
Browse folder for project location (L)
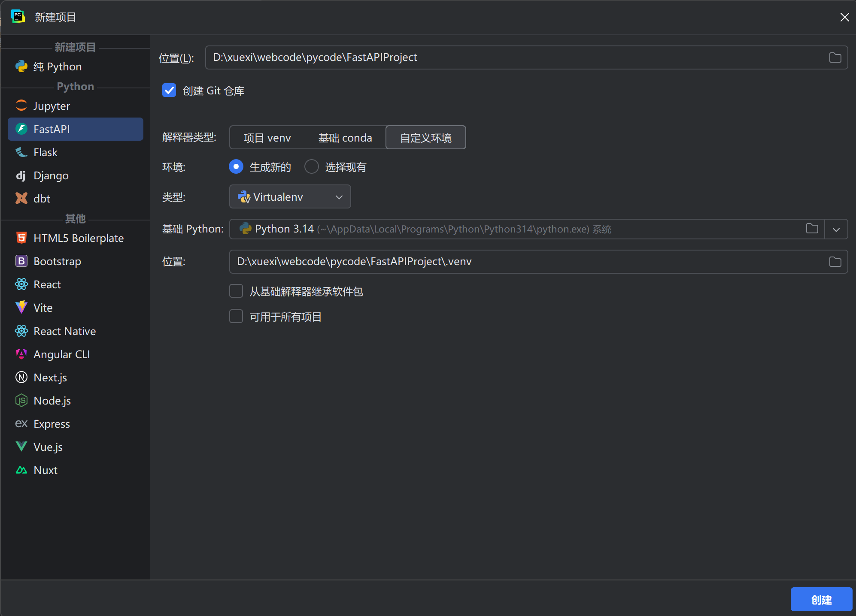click(x=835, y=57)
